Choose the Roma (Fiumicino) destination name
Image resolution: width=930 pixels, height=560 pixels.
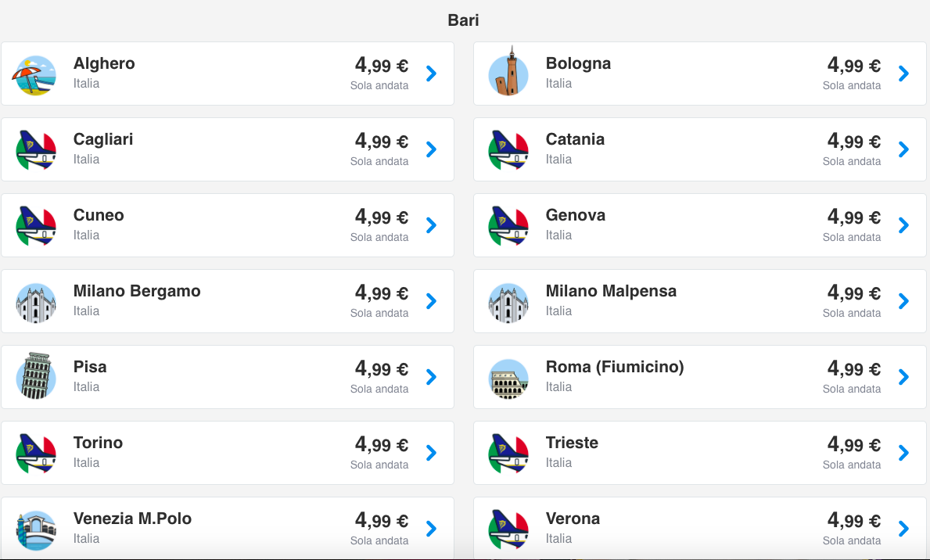point(615,367)
